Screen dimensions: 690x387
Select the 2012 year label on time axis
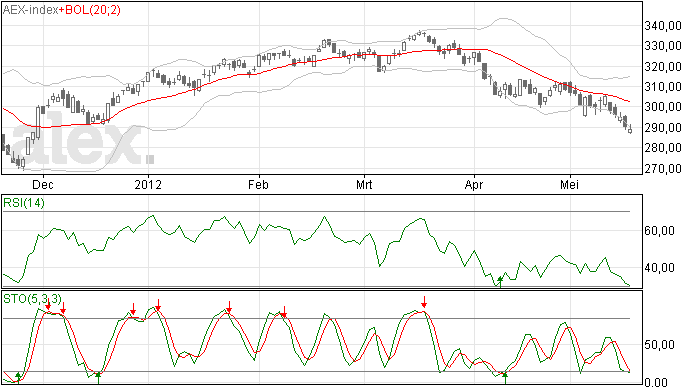148,184
